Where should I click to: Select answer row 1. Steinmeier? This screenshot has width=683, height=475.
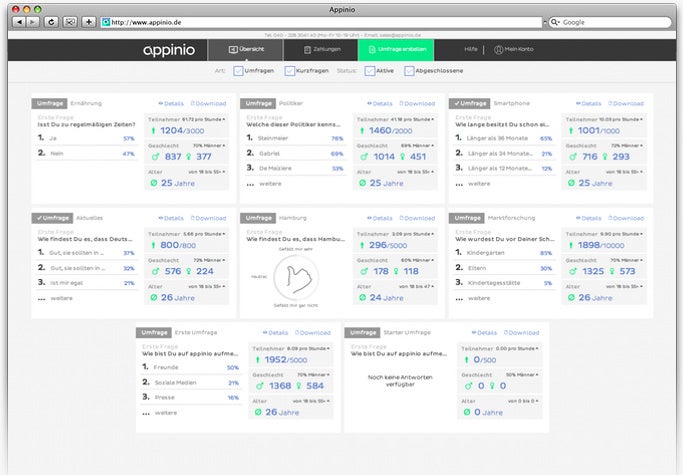tap(295, 138)
